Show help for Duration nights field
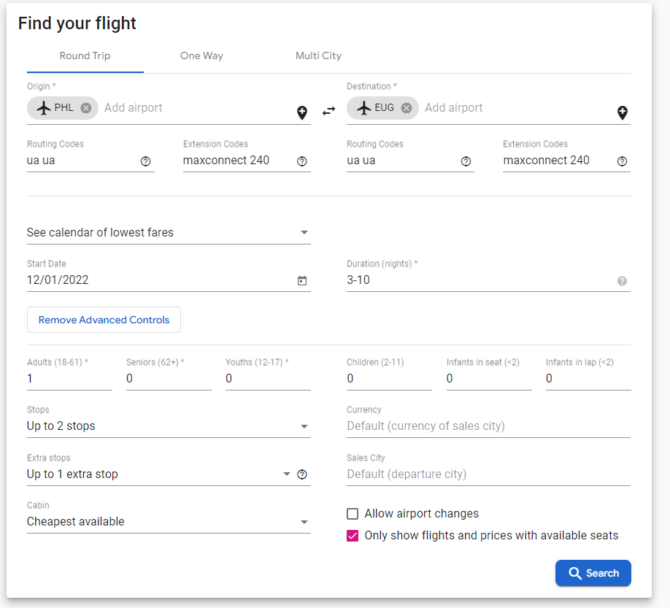This screenshot has width=670, height=608. [622, 281]
